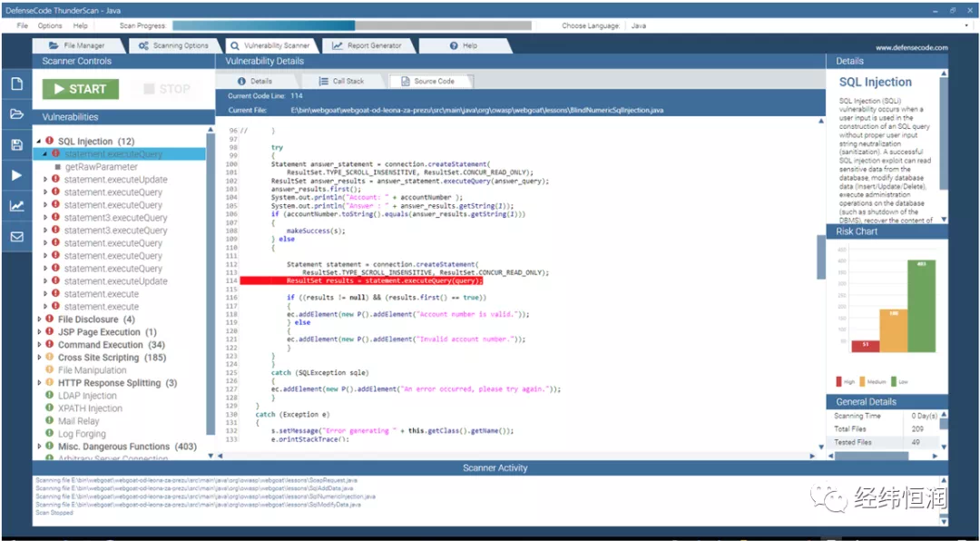Click the Current File path text
980x541 pixels.
click(477, 110)
